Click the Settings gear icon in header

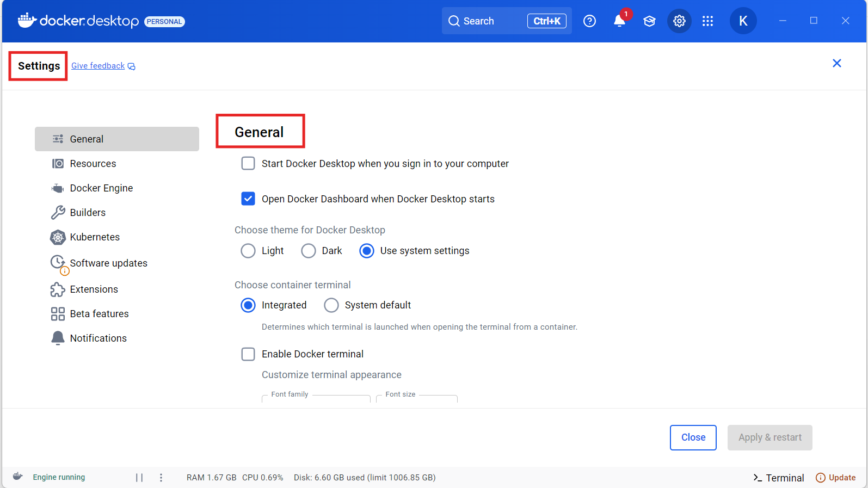pyautogui.click(x=679, y=21)
